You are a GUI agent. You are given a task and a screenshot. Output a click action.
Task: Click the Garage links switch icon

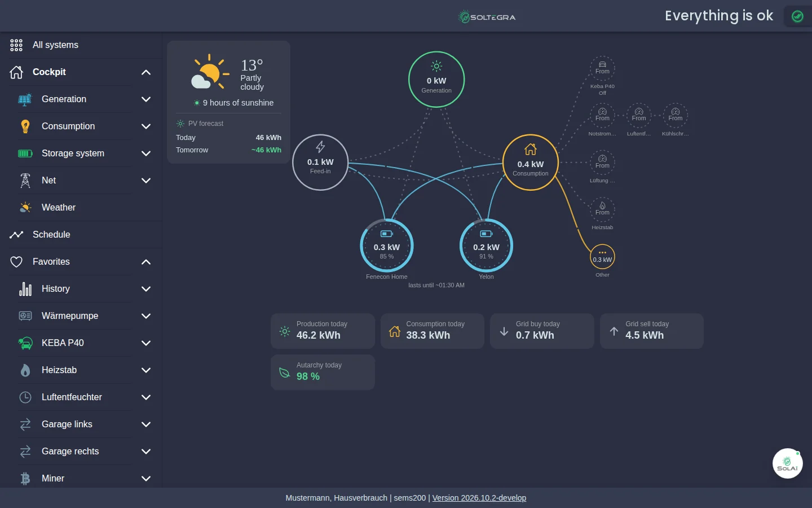[25, 424]
